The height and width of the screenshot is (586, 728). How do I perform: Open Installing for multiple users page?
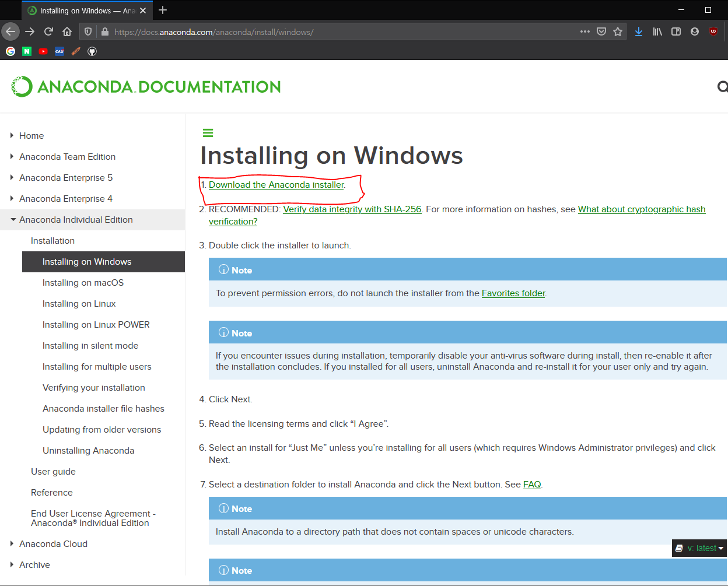pyautogui.click(x=97, y=366)
